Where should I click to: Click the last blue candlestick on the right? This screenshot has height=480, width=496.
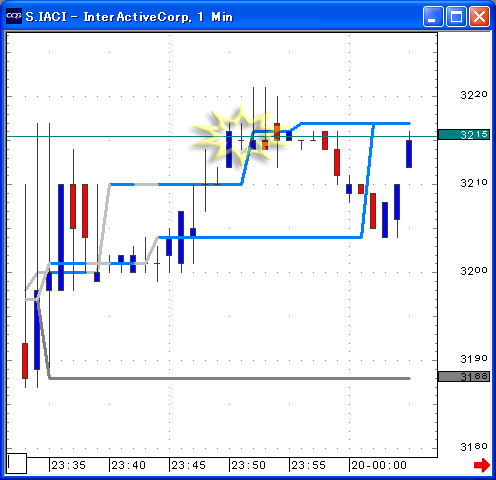tap(409, 154)
